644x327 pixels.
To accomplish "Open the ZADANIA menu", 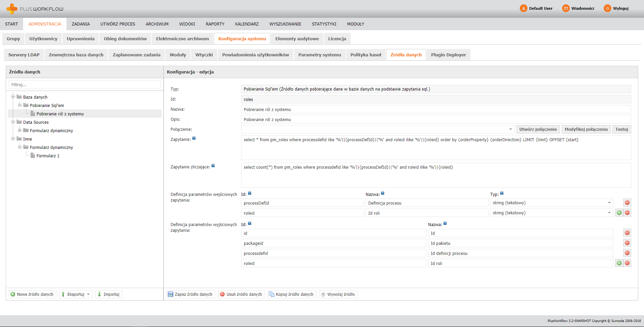I will (x=81, y=24).
